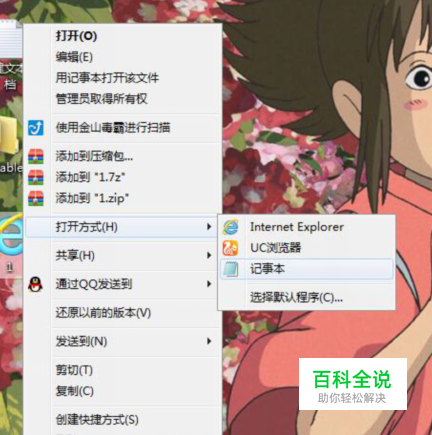The height and width of the screenshot is (435, 432).
Task: Open with Internet Explorer in submenu
Action: [307, 227]
